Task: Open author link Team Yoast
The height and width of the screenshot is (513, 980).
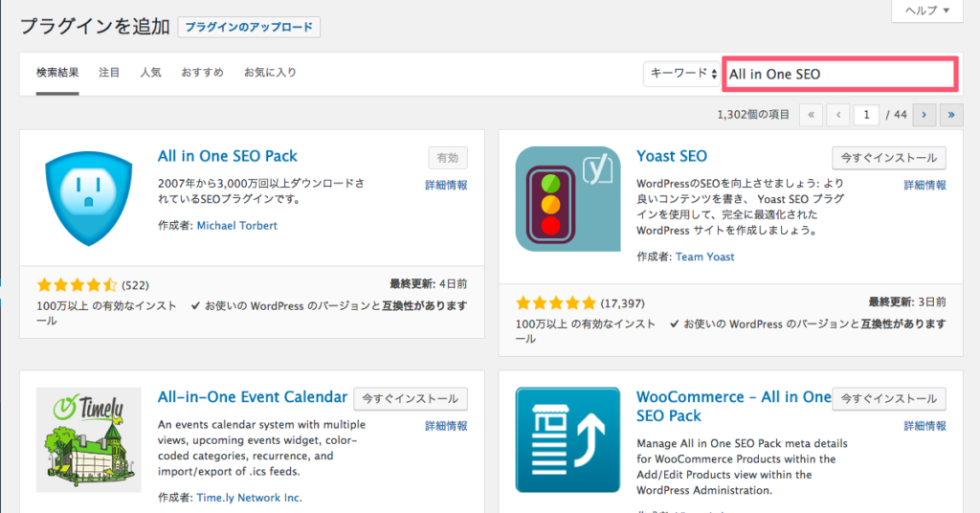Action: (x=705, y=256)
